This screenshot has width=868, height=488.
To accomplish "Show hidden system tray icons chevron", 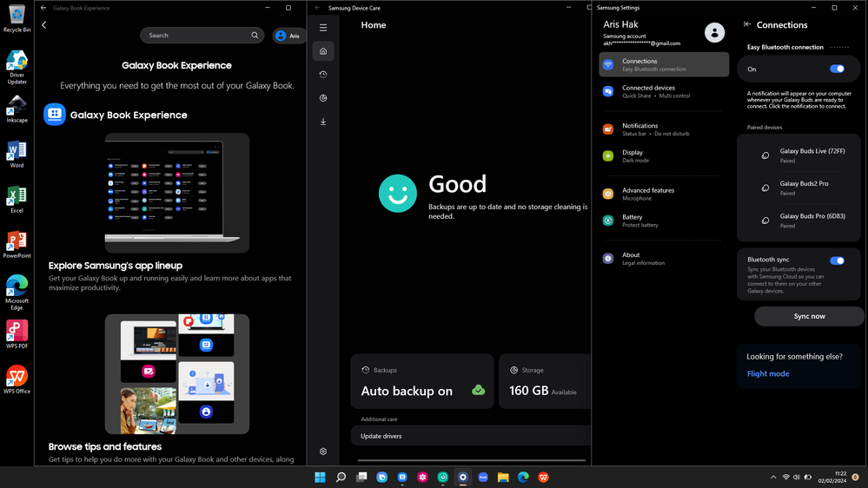I will [772, 477].
